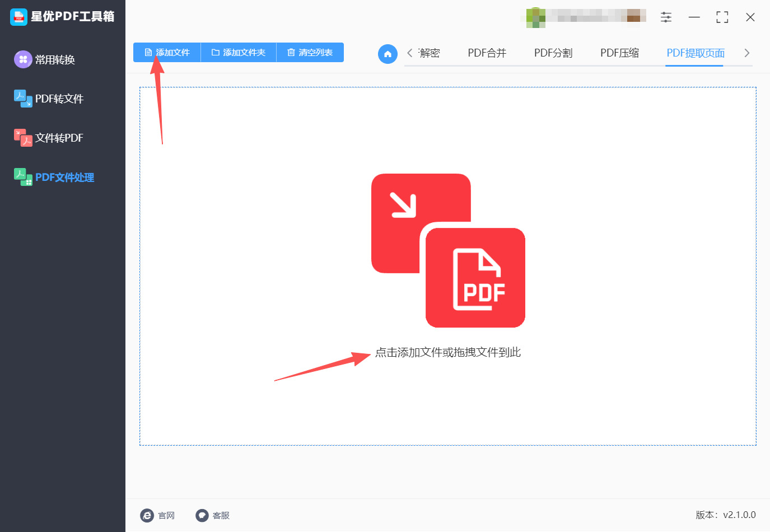
Task: Click the 星优PDF工具箱 app logo
Action: [18, 17]
